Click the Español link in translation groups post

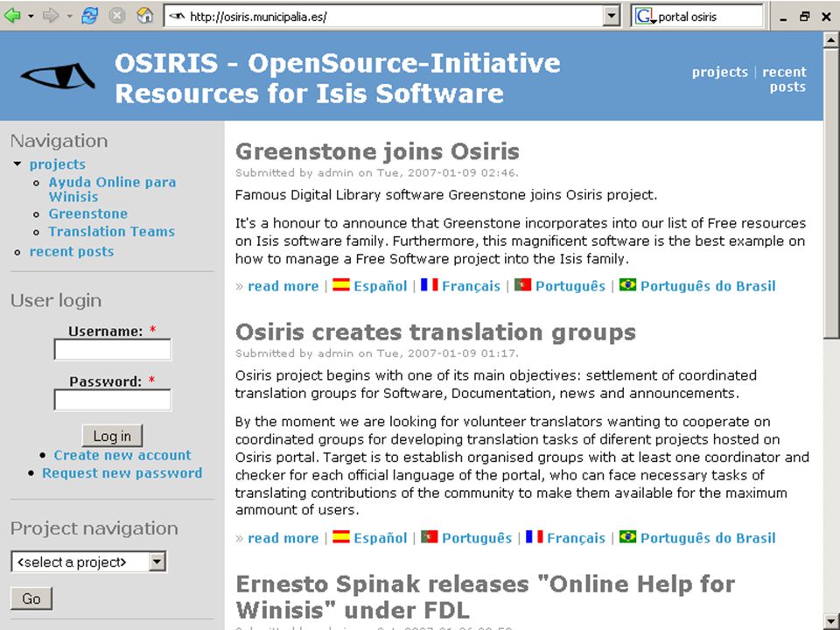pos(381,538)
